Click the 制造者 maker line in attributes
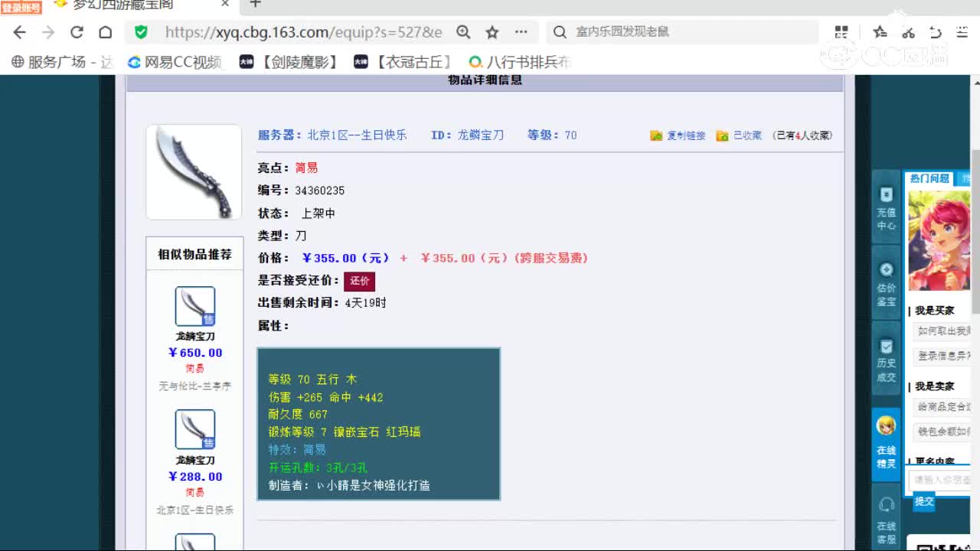 click(349, 485)
